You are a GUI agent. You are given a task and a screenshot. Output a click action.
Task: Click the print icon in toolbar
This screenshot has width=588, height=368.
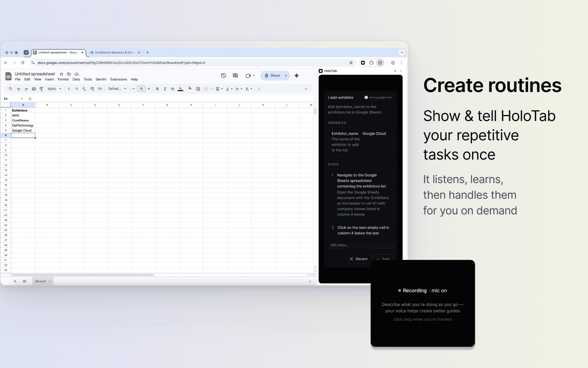(x=34, y=89)
